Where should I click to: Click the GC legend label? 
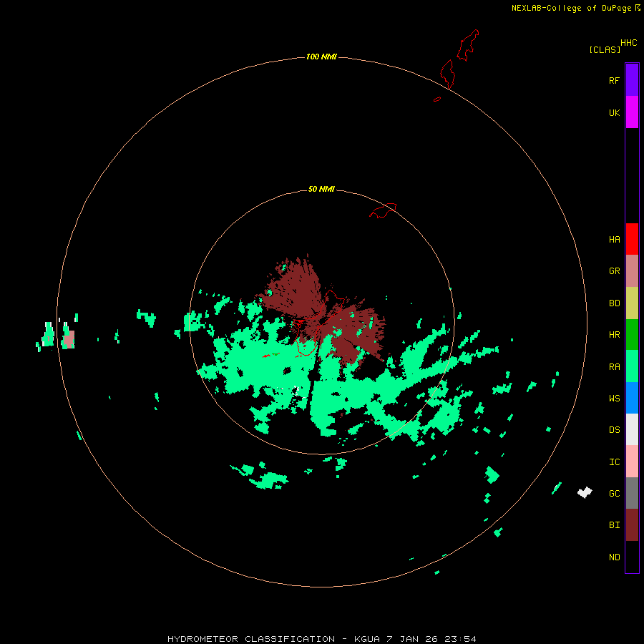coord(614,494)
